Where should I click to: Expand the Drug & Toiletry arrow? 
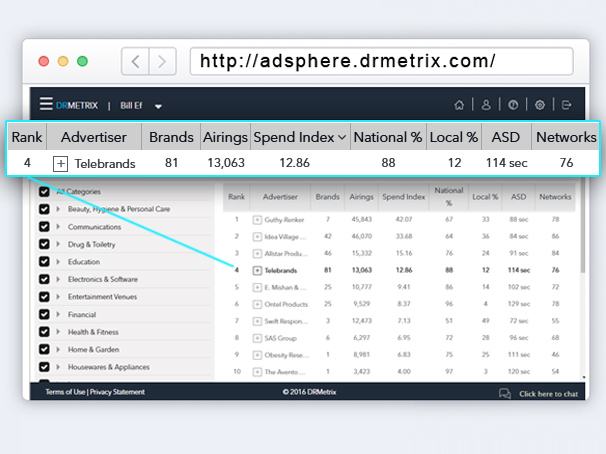58,244
